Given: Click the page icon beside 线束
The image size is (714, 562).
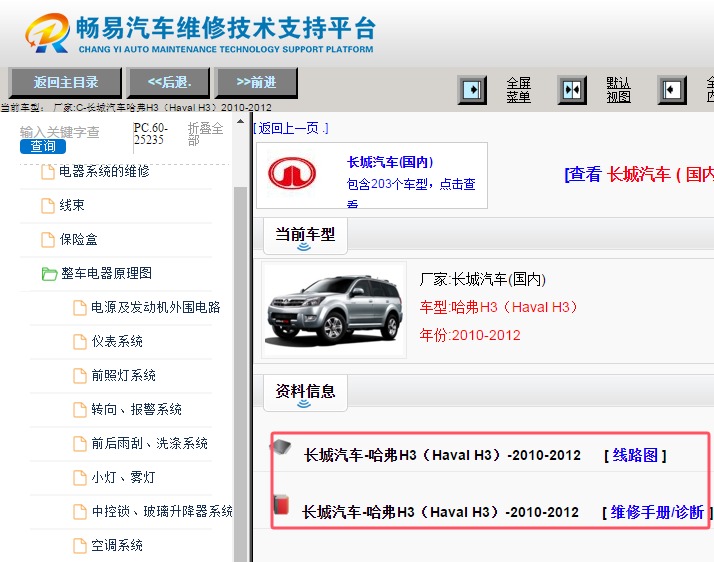Looking at the screenshot, I should pos(48,206).
